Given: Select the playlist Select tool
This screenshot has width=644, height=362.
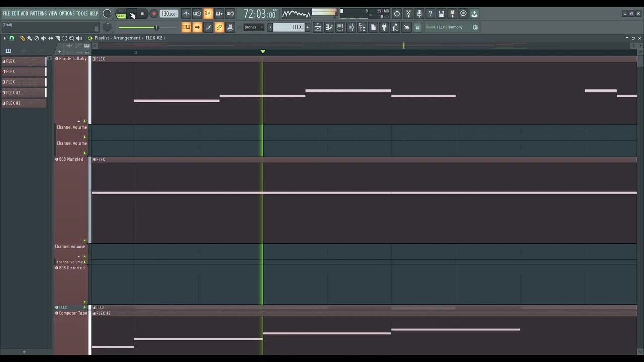Looking at the screenshot, I should tap(64, 38).
